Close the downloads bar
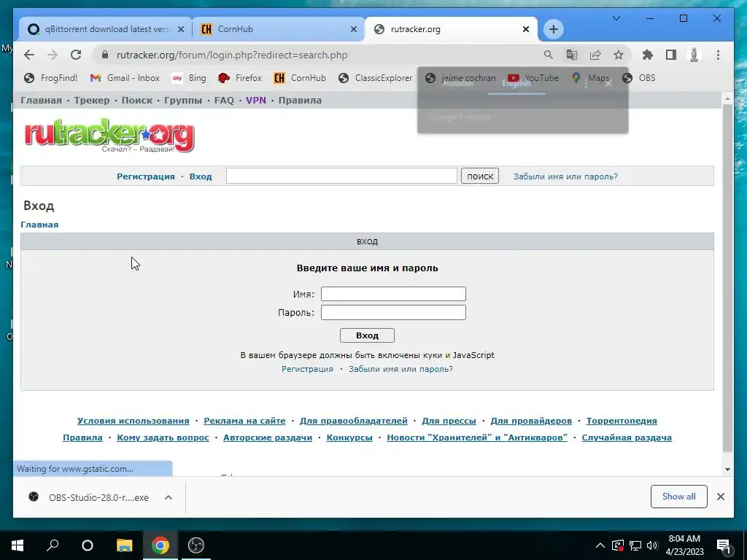The height and width of the screenshot is (560, 747). pos(720,497)
